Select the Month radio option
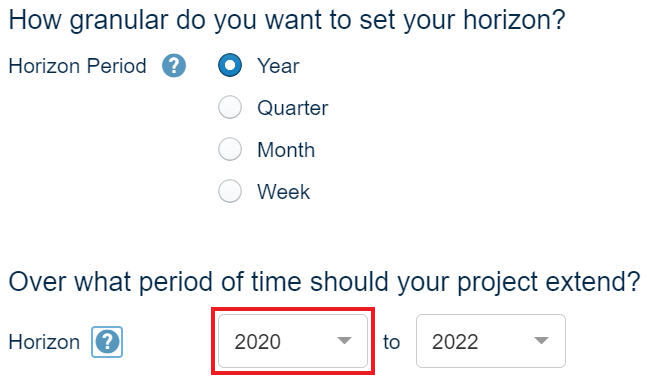This screenshot has height=377, width=648. click(x=230, y=149)
